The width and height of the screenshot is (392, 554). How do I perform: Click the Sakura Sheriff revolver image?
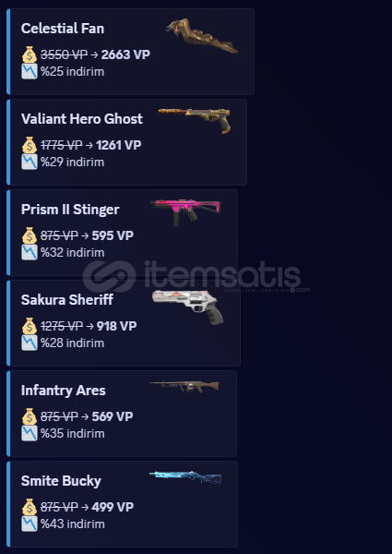tap(187, 307)
